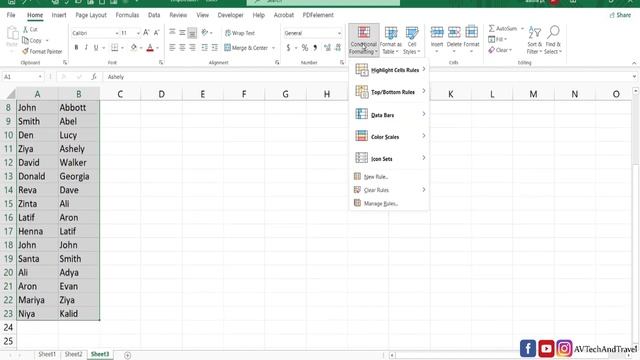Screen dimensions: 640x360
Task: Open Color Scales submenu
Action: point(389,137)
